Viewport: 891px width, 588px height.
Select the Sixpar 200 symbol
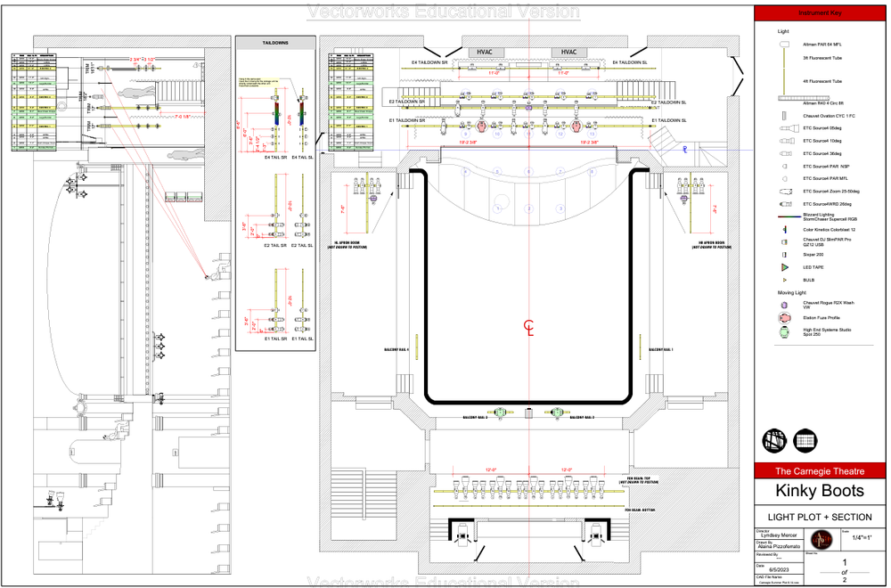click(x=785, y=255)
